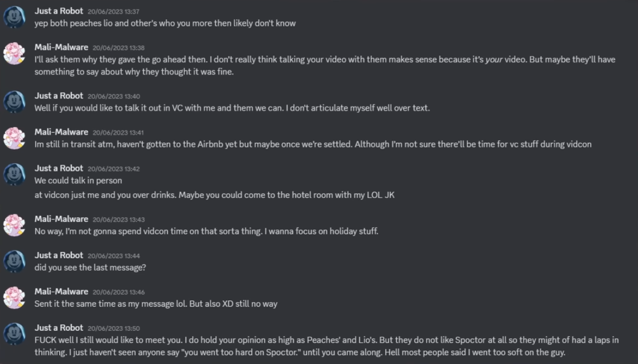Click the 20/06/2023 13:43 timestamp

118,219
